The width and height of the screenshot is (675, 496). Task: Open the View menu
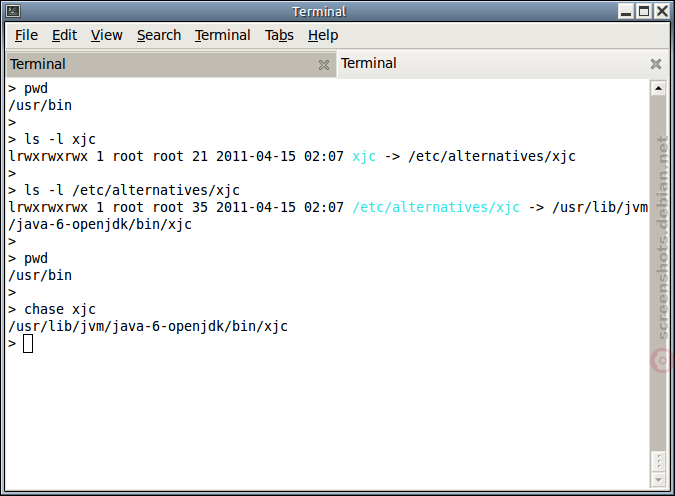106,35
